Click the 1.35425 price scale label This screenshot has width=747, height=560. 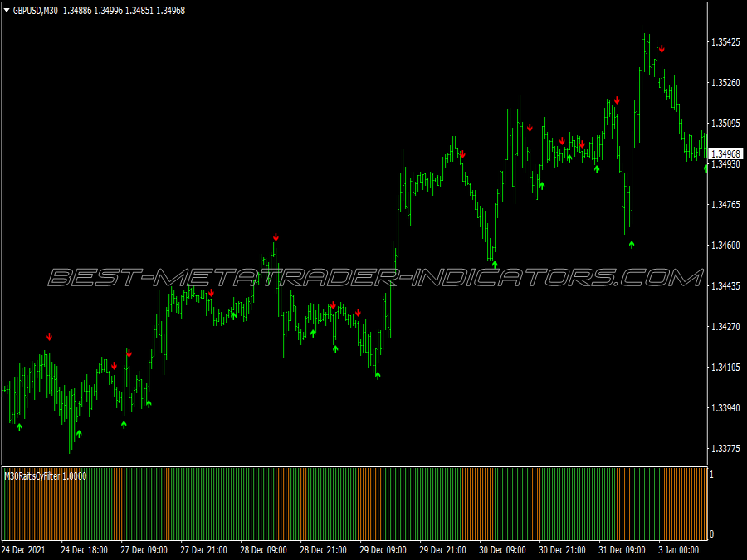(725, 42)
